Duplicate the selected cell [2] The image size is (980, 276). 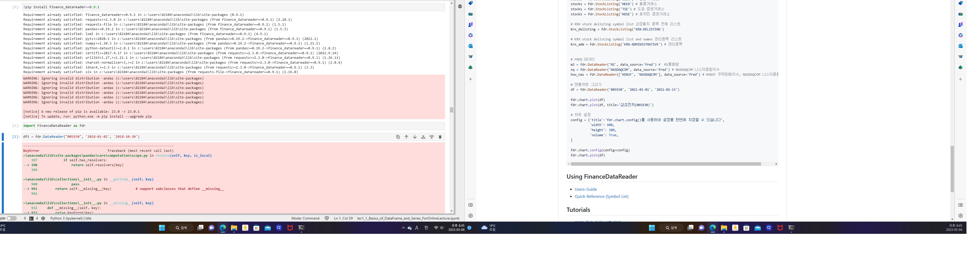[398, 137]
